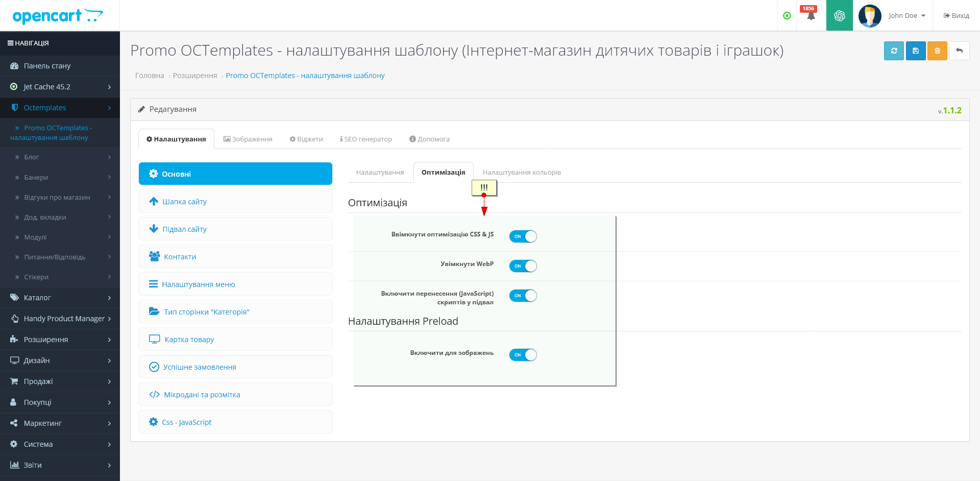
Task: Click the green status circle icon
Action: [787, 16]
